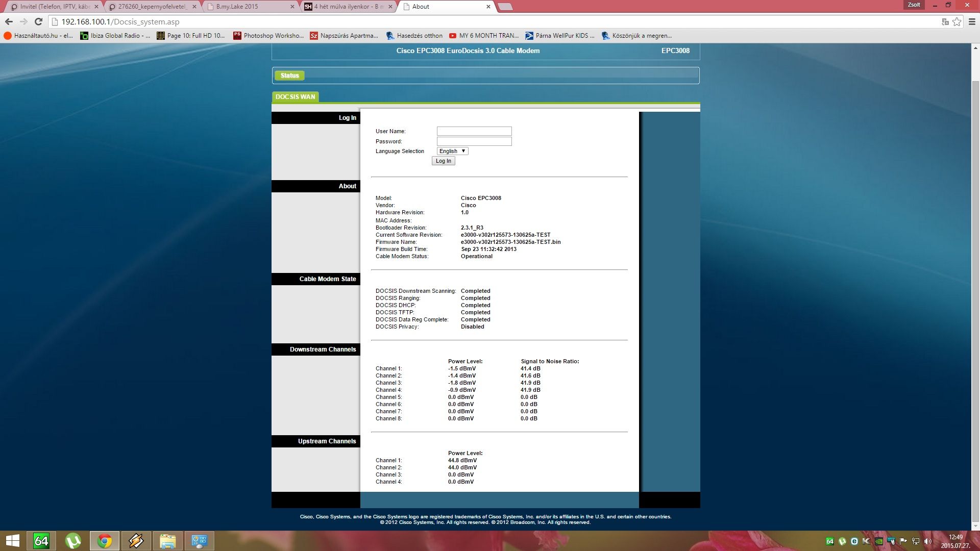Switch to the '4 hét múlva ilyenkor' tab
The image size is (980, 551).
tap(348, 7)
